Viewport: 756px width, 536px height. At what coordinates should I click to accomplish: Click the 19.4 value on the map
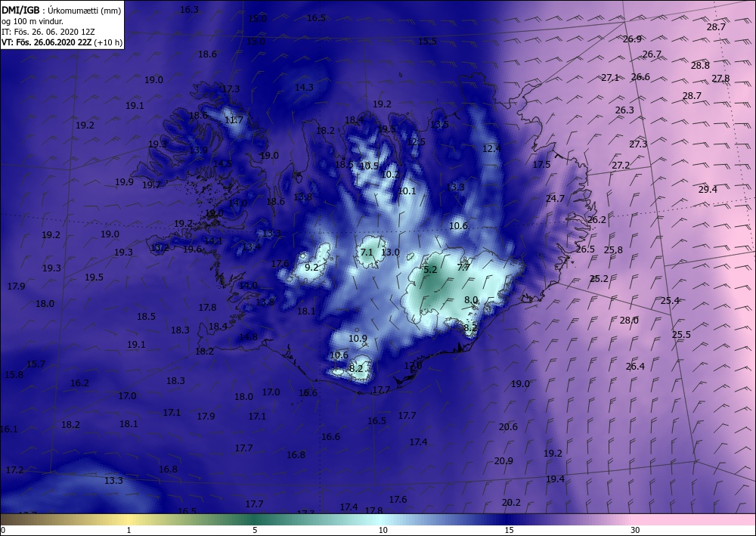[555, 479]
